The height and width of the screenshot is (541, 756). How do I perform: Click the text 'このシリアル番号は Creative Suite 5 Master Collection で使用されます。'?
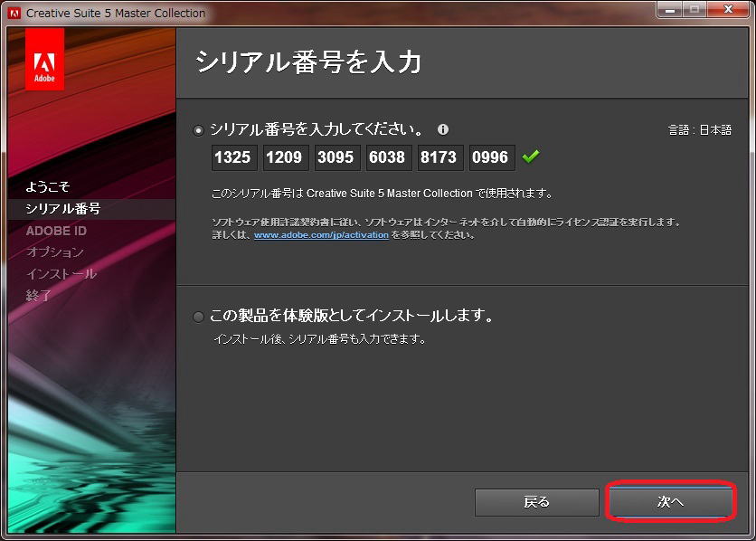(383, 194)
